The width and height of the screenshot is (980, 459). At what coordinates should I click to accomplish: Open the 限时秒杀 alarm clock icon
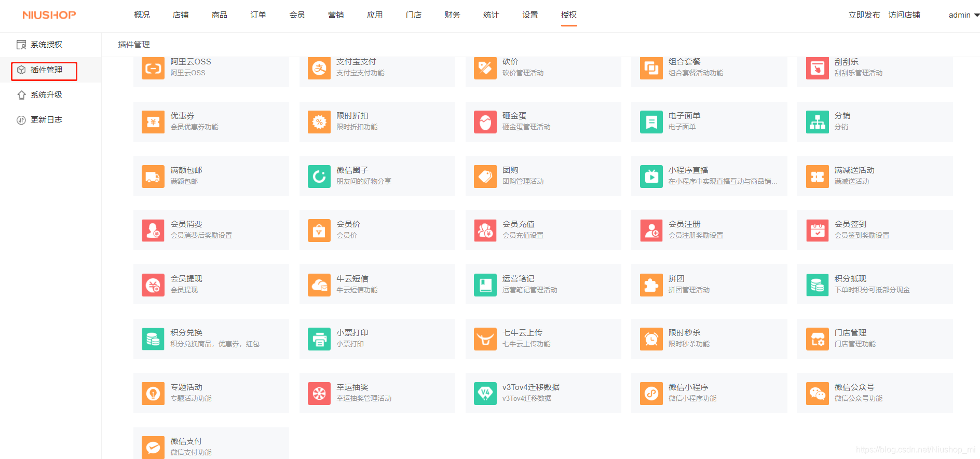click(651, 339)
